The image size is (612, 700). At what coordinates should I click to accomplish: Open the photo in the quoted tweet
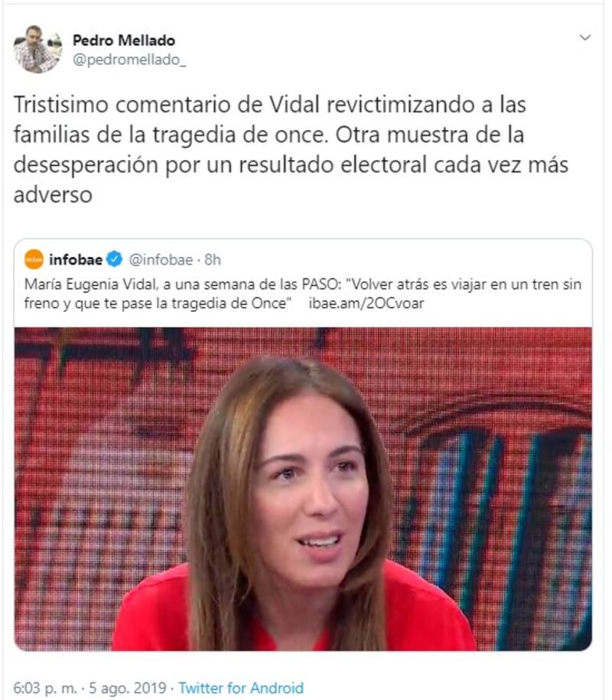(303, 489)
